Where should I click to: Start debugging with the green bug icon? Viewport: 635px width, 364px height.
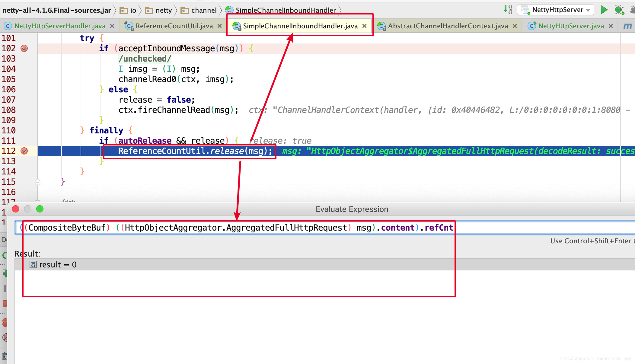(619, 10)
